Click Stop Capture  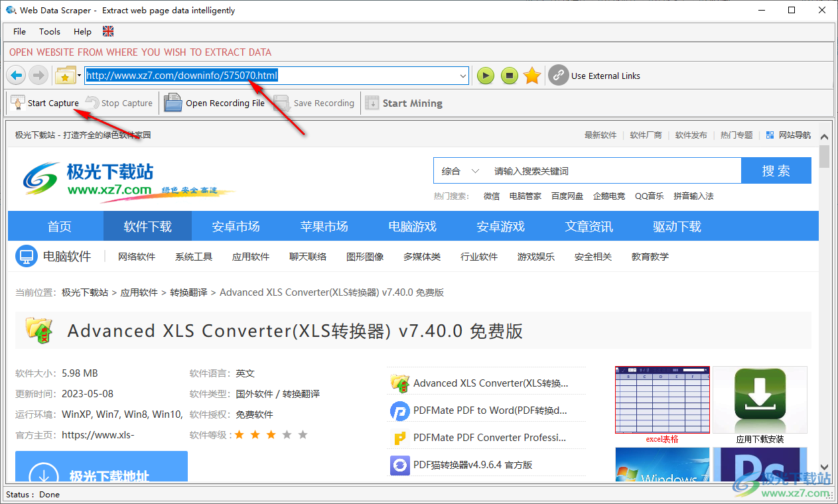pyautogui.click(x=119, y=103)
